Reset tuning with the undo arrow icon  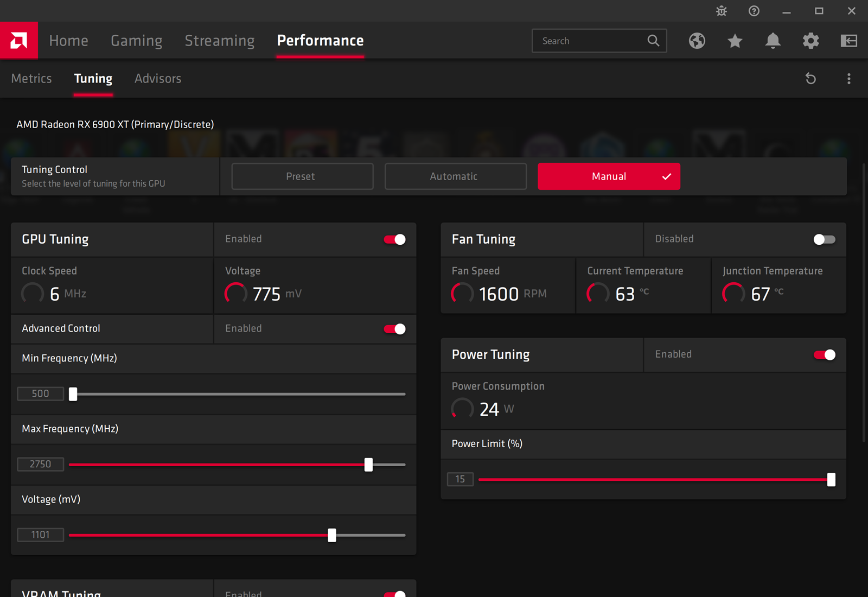(x=810, y=79)
